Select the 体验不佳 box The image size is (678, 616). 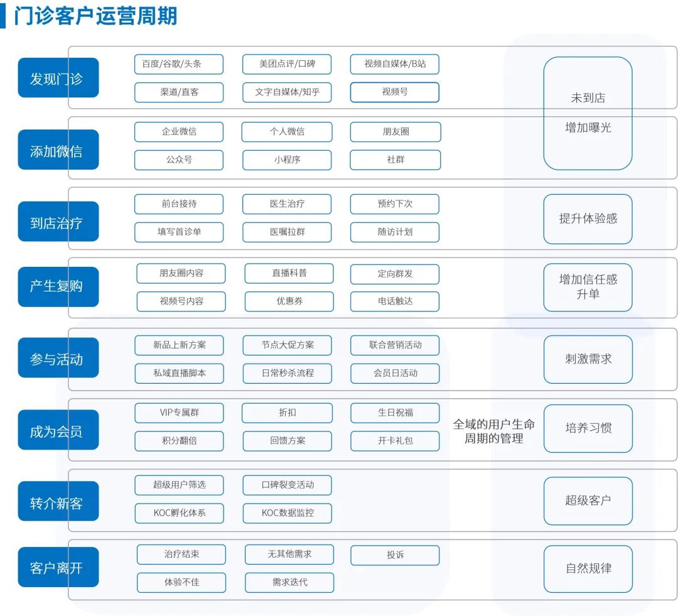(x=181, y=583)
